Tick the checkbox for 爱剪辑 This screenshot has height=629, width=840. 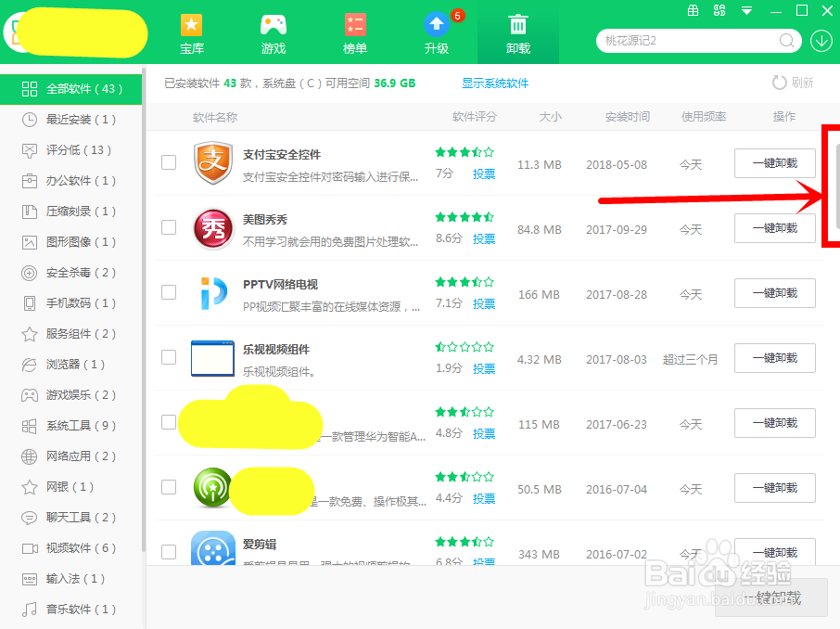click(169, 552)
